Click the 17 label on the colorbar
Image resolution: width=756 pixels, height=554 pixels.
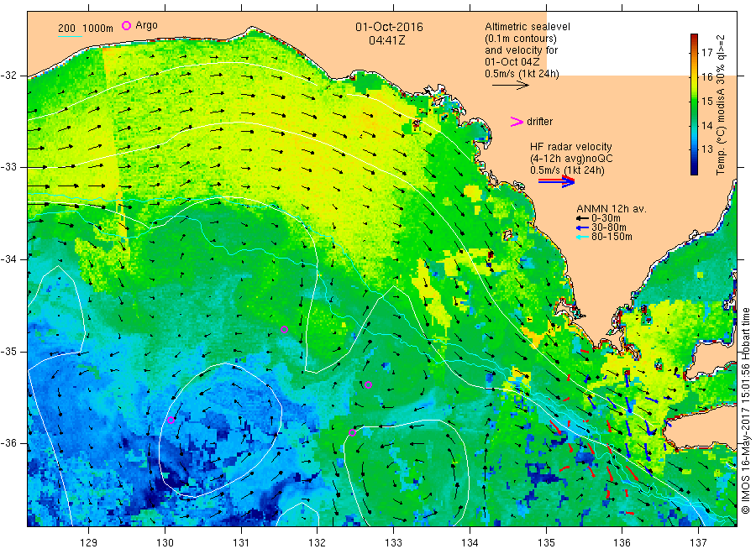[x=706, y=53]
